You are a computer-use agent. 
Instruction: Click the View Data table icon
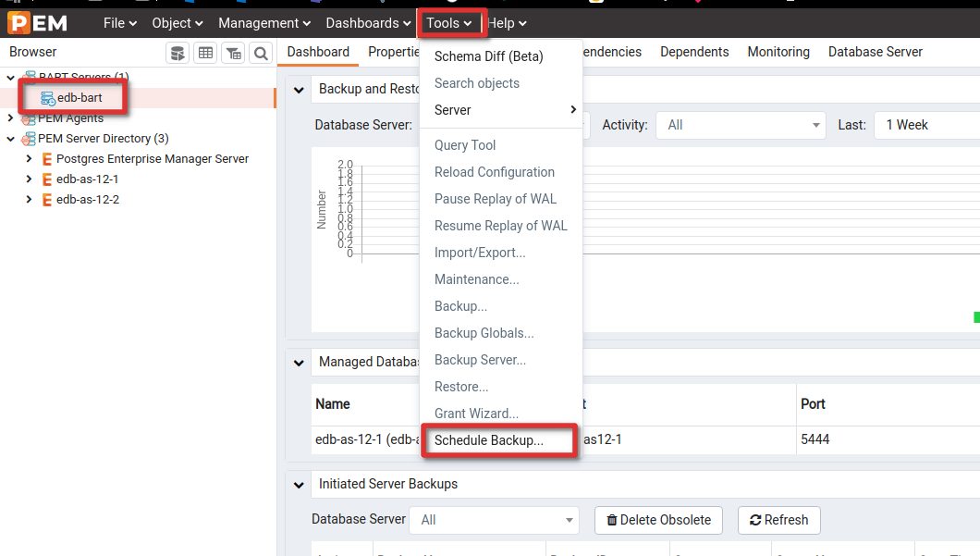point(205,53)
